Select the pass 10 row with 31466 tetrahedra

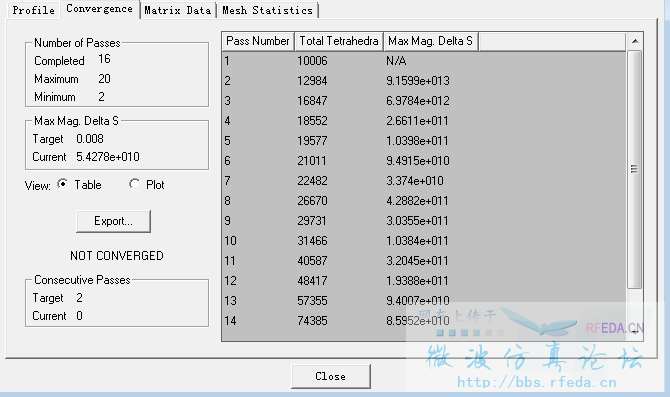tap(424, 241)
